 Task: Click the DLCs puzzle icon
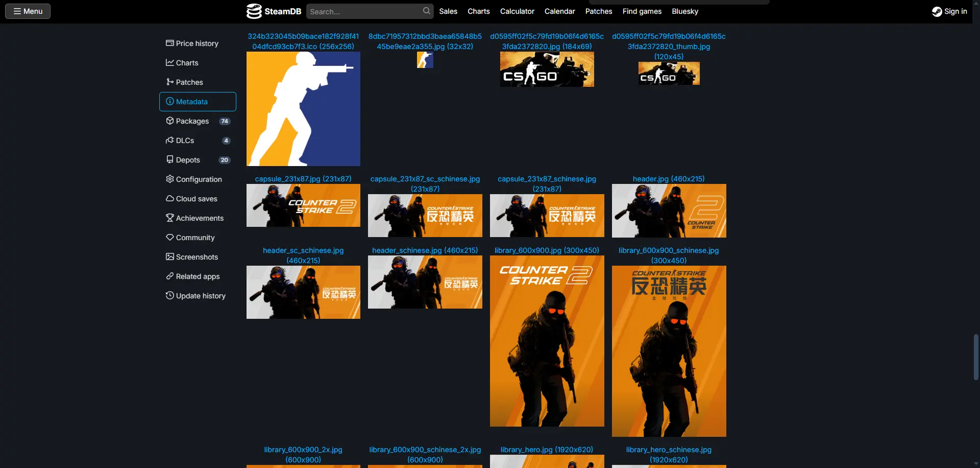pyautogui.click(x=169, y=141)
